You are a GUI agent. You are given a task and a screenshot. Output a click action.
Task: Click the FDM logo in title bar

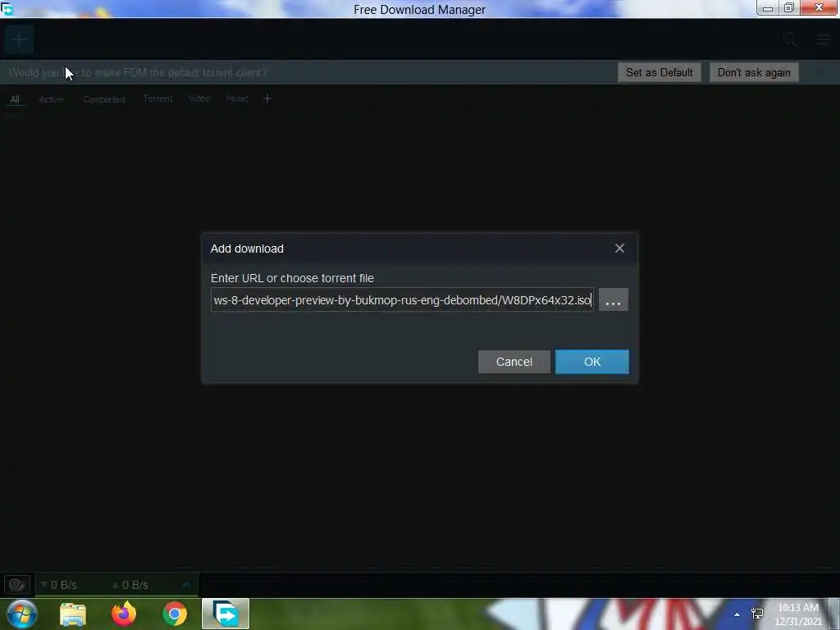coord(7,8)
